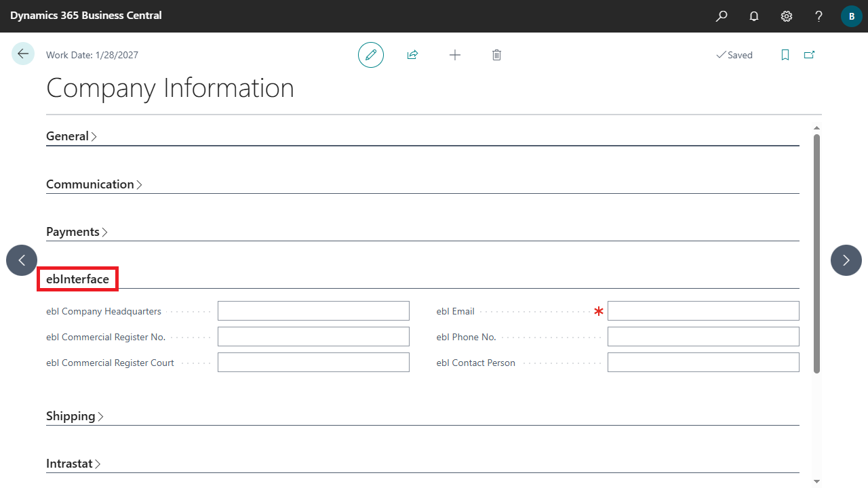Click the back arrow icon
Screen dimensions: 868x488
pyautogui.click(x=23, y=54)
